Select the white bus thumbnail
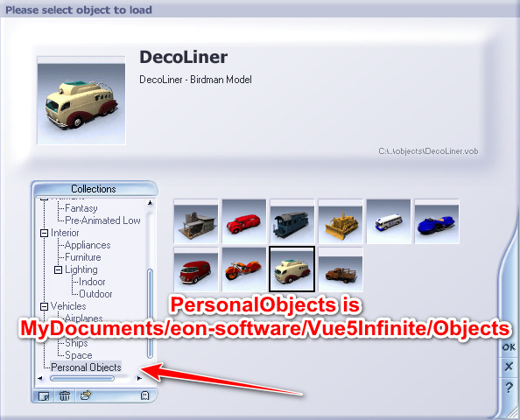 pos(389,221)
